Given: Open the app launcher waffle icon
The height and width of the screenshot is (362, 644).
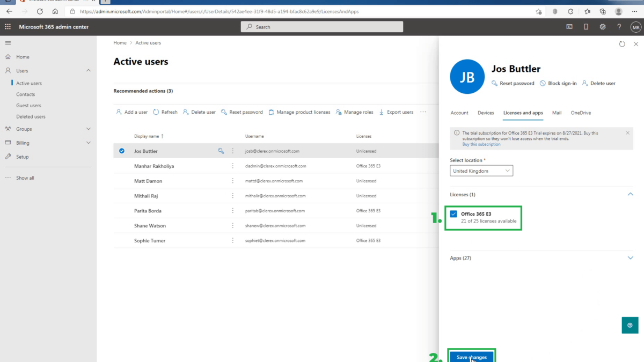Looking at the screenshot, I should click(8, 27).
